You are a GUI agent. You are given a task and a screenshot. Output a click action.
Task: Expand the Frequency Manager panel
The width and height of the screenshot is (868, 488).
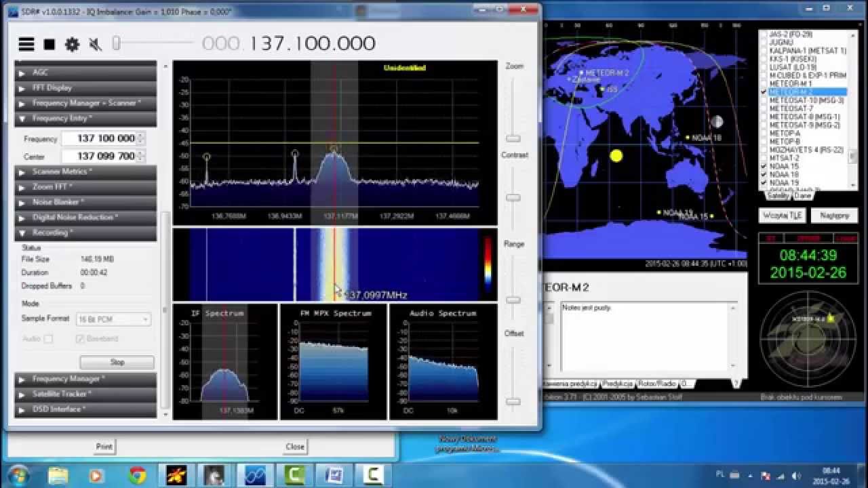[85, 379]
